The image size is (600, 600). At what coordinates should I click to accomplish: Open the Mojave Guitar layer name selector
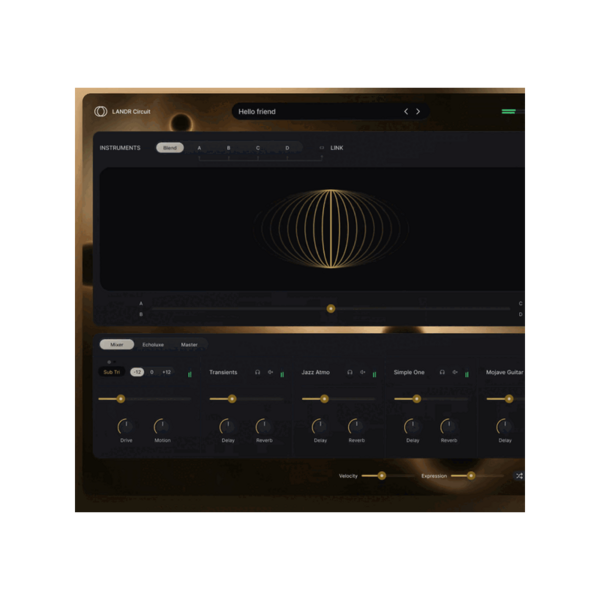[505, 372]
